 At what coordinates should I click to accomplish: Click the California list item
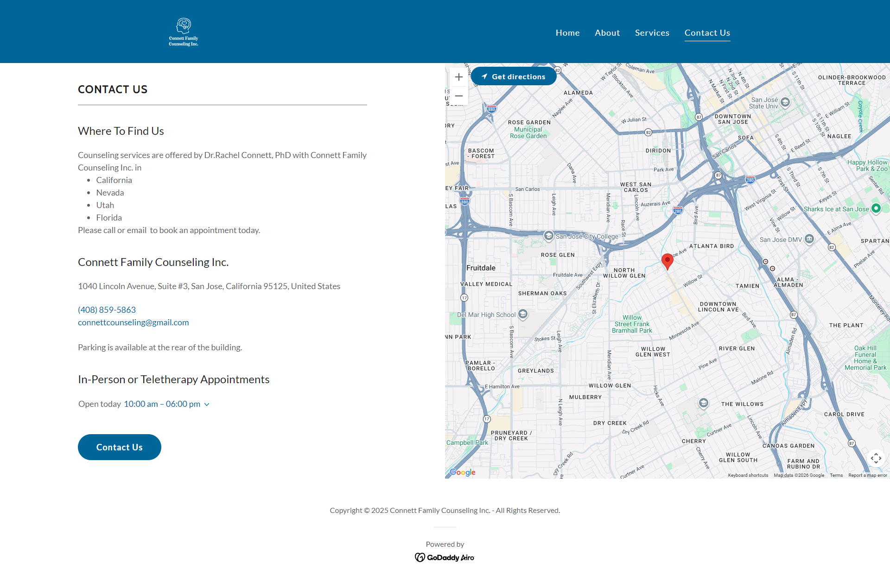tap(114, 180)
